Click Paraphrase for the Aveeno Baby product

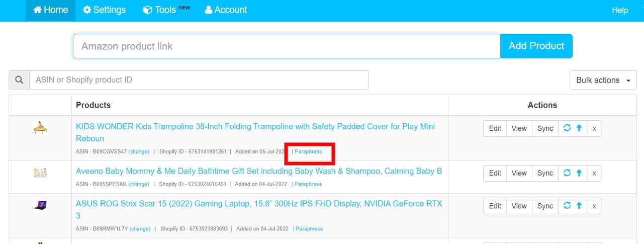[x=308, y=184]
